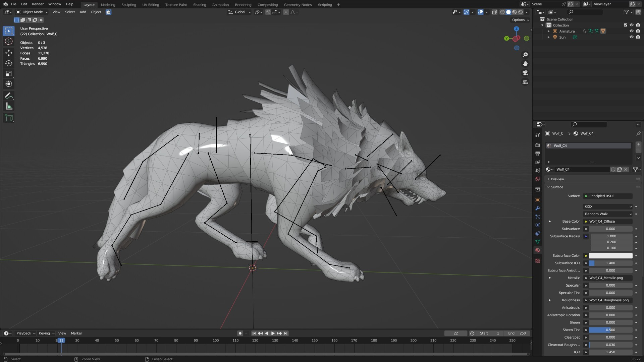
Task: Switch to Sculpting workspace tab
Action: click(x=129, y=5)
